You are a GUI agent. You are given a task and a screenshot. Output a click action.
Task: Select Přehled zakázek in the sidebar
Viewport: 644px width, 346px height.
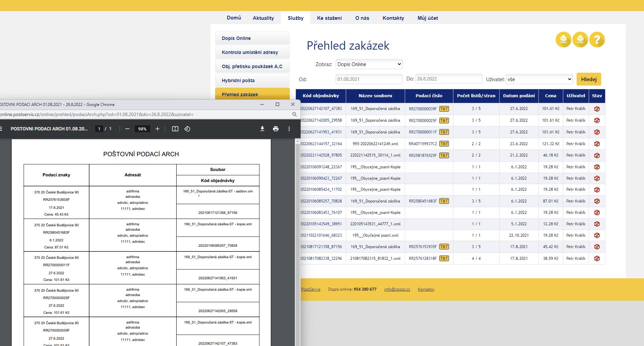pos(252,94)
